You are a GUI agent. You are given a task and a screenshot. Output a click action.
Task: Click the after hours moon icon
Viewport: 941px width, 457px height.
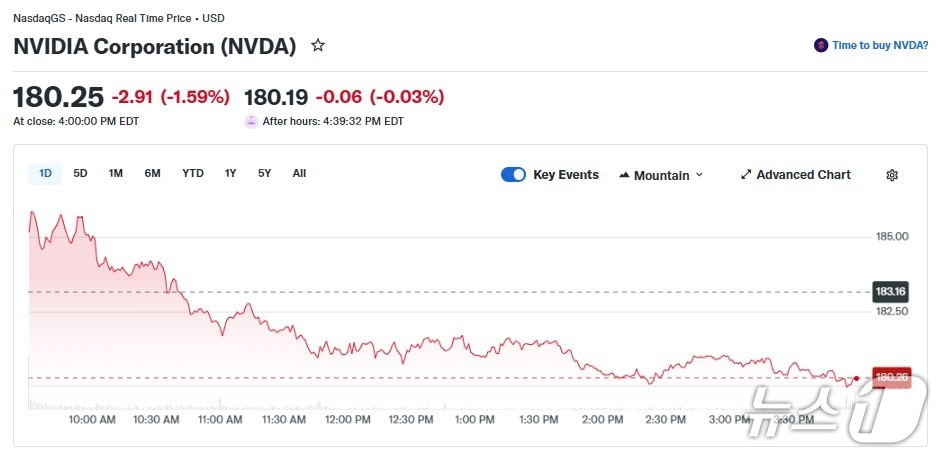pyautogui.click(x=251, y=121)
